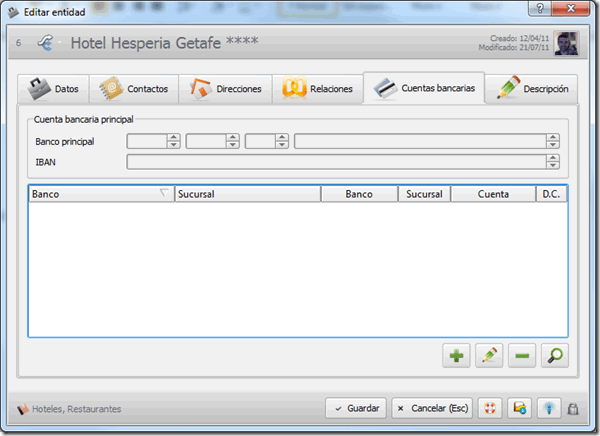Click the narrow Banco code column header
The image size is (600, 436).
(359, 194)
